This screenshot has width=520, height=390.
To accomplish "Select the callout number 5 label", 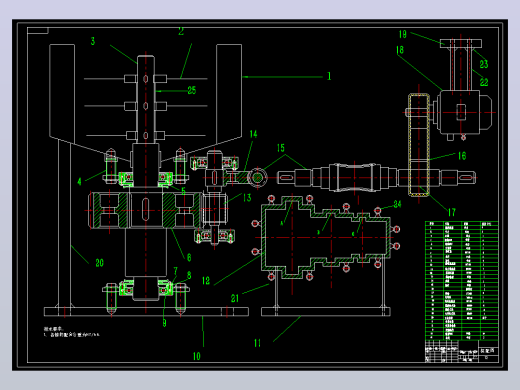I will [183, 191].
